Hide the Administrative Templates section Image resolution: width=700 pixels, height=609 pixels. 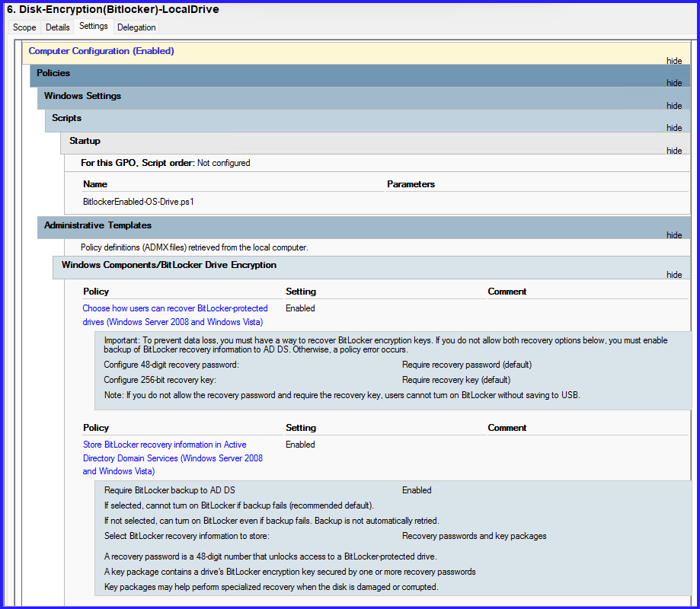tap(674, 235)
